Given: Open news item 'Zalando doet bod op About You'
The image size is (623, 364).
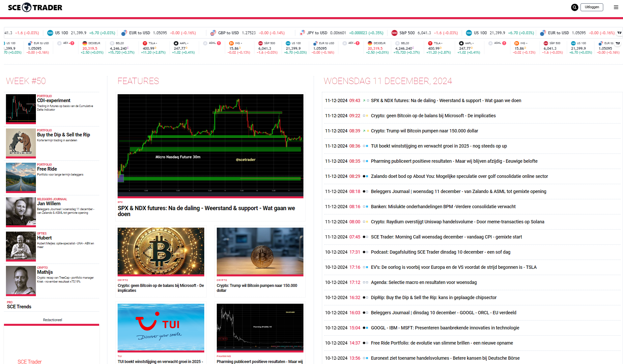Looking at the screenshot, I should coord(459,177).
